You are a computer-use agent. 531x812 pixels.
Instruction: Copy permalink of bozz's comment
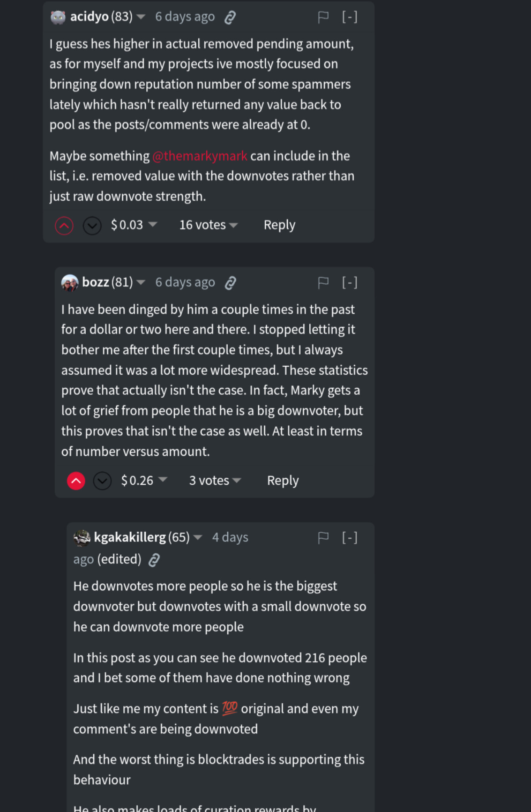[x=230, y=283]
